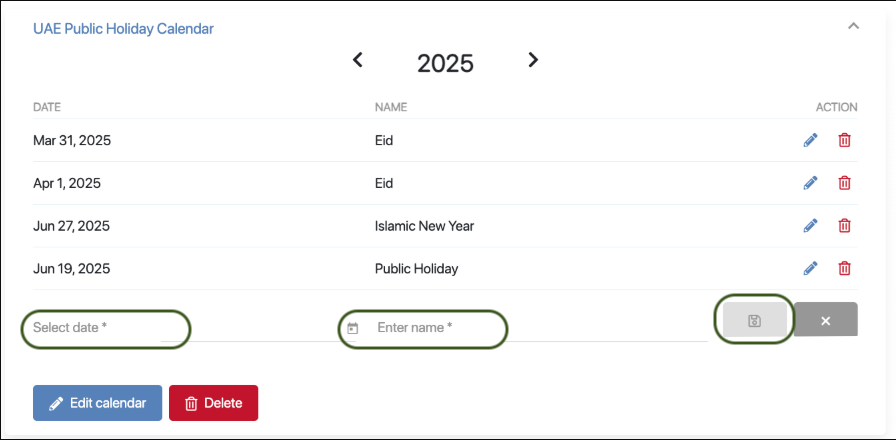
Task: Click the Select date field
Action: click(x=105, y=327)
